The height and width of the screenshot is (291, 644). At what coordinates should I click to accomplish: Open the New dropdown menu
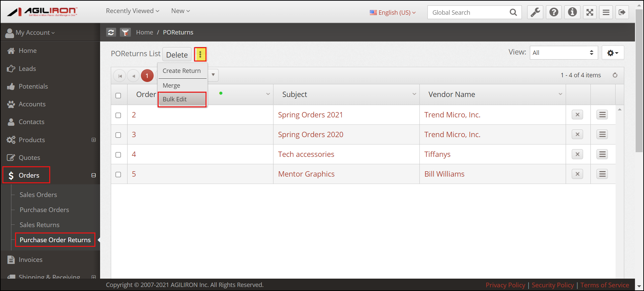click(180, 11)
